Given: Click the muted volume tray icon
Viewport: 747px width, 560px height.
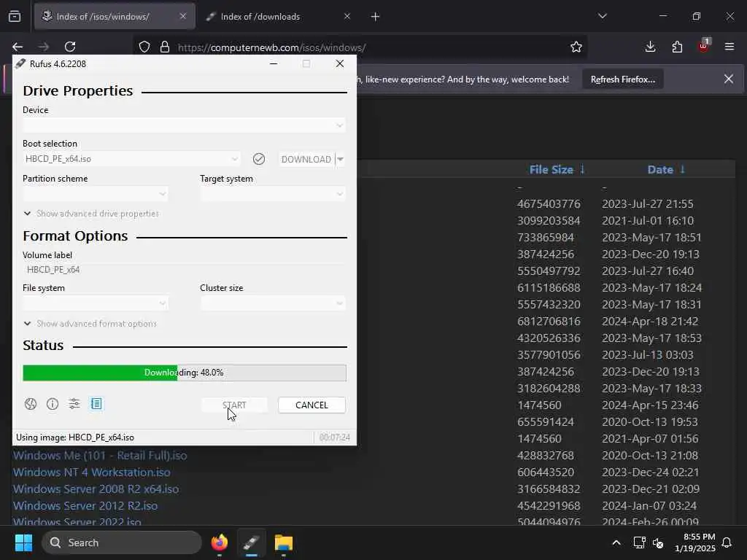Looking at the screenshot, I should 659,542.
